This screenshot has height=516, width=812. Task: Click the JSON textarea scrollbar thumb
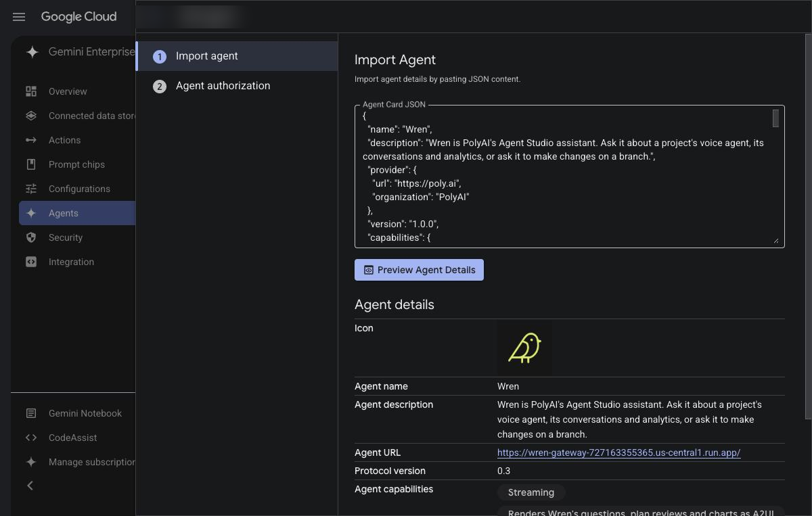pyautogui.click(x=775, y=118)
